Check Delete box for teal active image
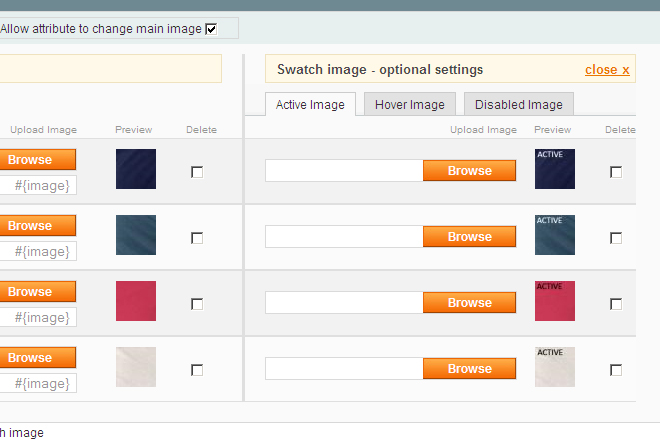 pyautogui.click(x=616, y=238)
